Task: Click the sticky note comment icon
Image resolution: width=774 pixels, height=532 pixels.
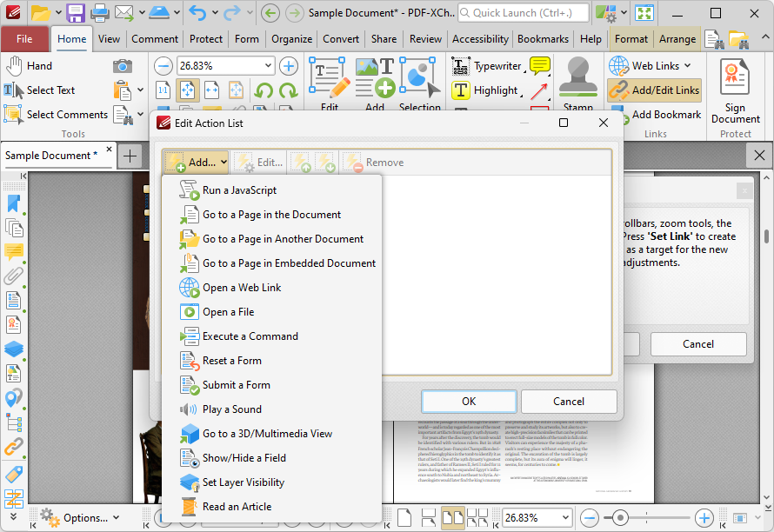Action: coord(540,66)
